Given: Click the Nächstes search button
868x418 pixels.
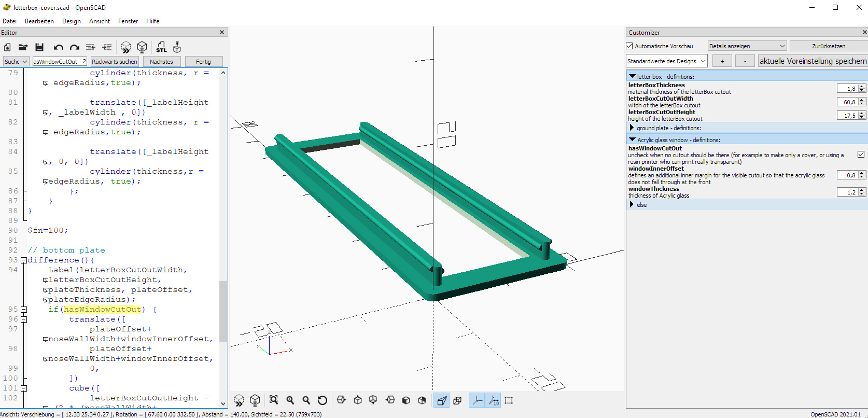Looking at the screenshot, I should [161, 61].
